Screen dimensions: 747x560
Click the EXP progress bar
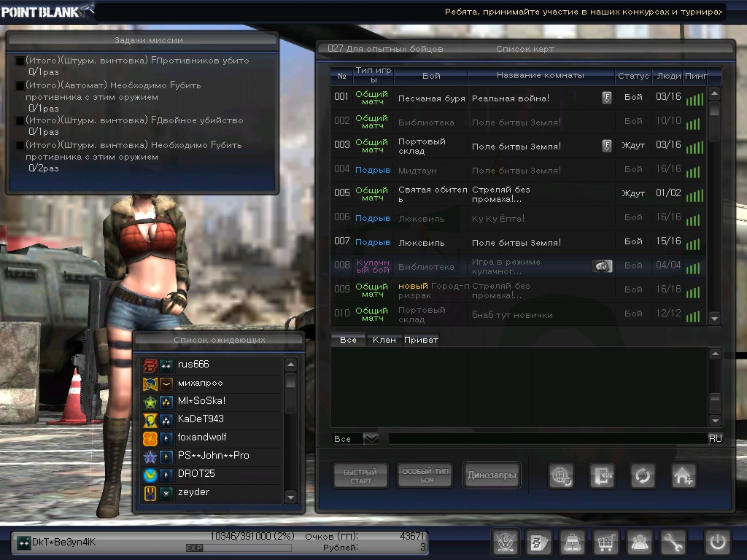click(239, 548)
